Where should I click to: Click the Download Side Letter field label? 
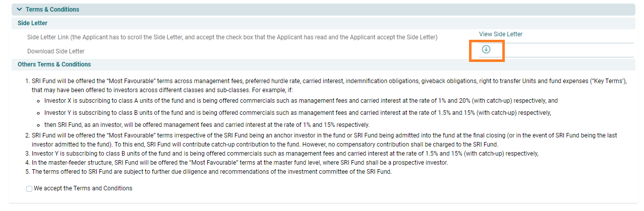55,51
